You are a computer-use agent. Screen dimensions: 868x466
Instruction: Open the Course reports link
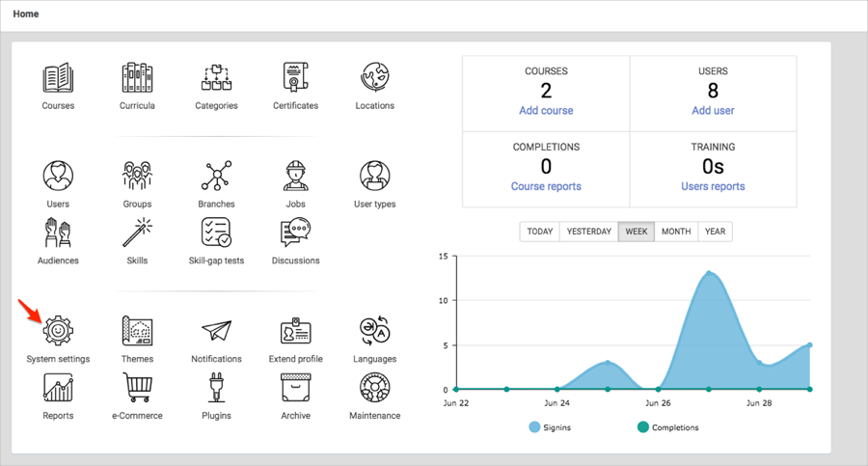pyautogui.click(x=546, y=186)
